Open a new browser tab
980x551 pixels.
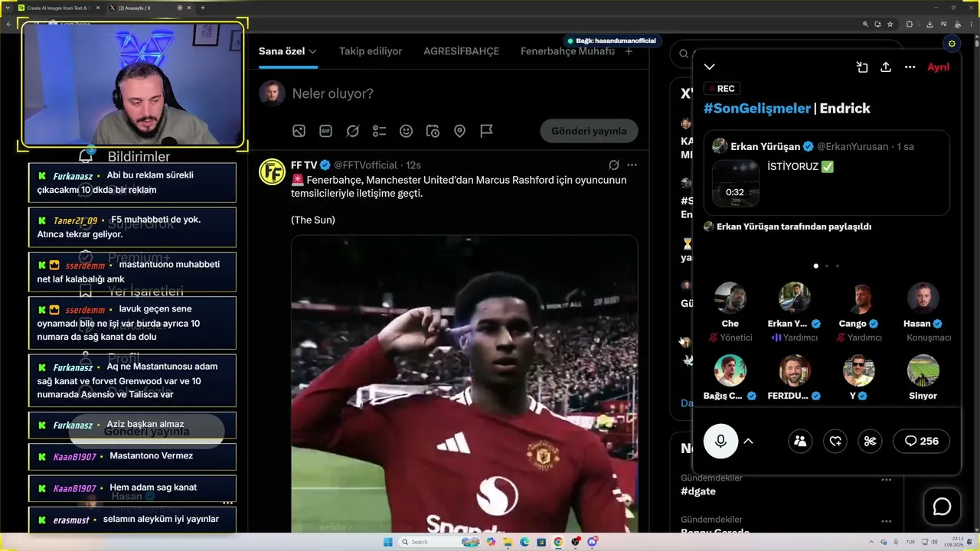pyautogui.click(x=203, y=8)
